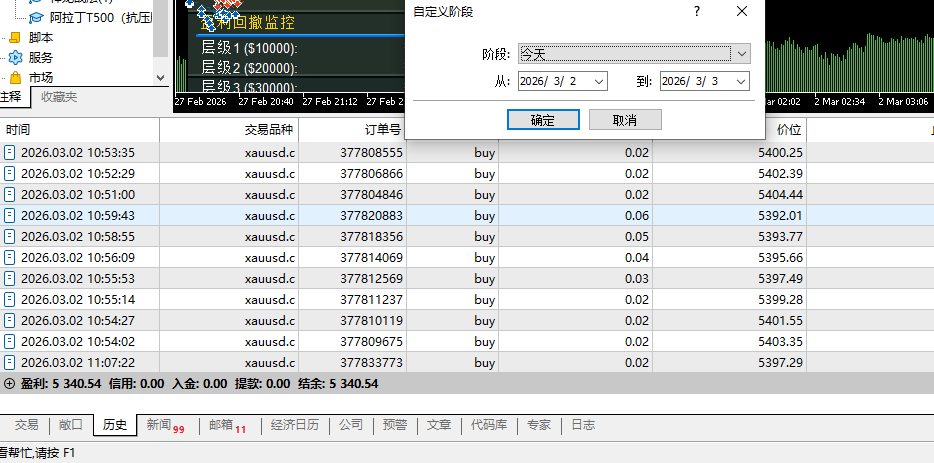Click price value 5404.44
Screen dimensions: 934x463
click(x=780, y=194)
